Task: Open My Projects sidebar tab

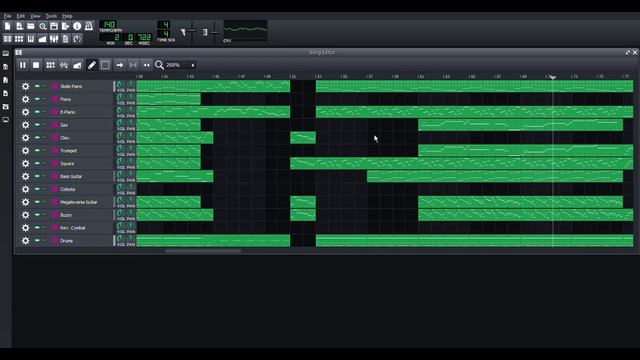Action: click(x=6, y=67)
